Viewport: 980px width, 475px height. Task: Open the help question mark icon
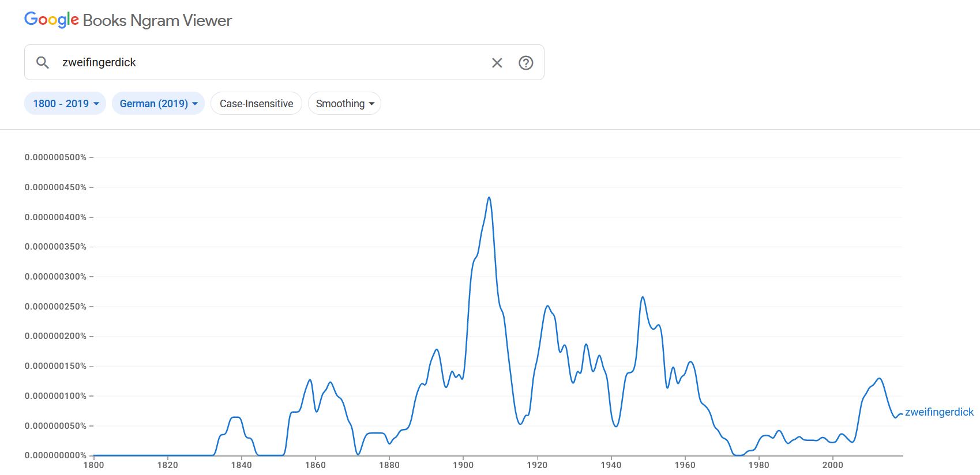click(x=525, y=63)
